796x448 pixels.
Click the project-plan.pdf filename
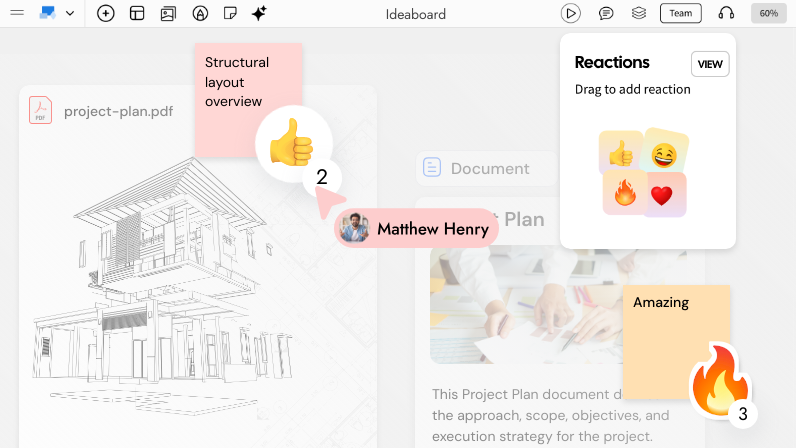118,111
